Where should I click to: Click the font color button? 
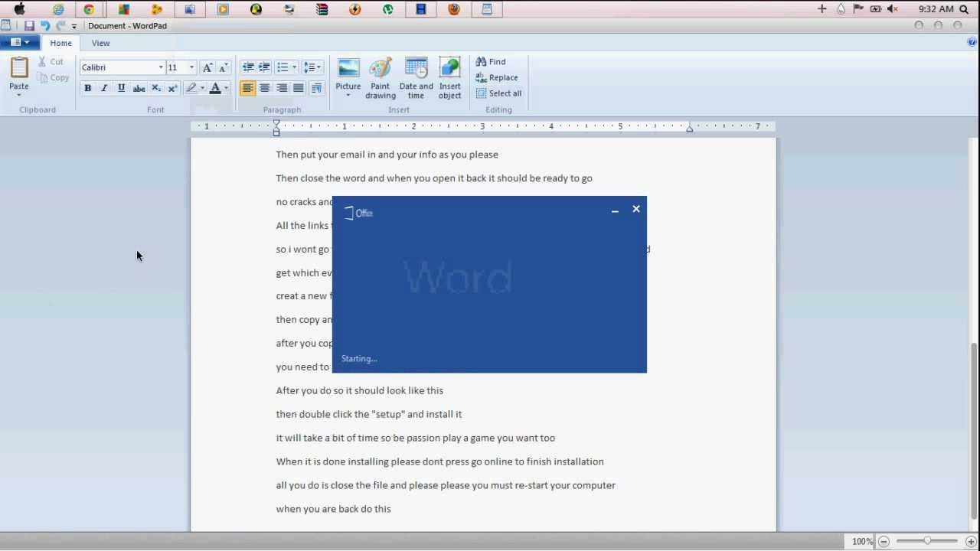[x=215, y=89]
